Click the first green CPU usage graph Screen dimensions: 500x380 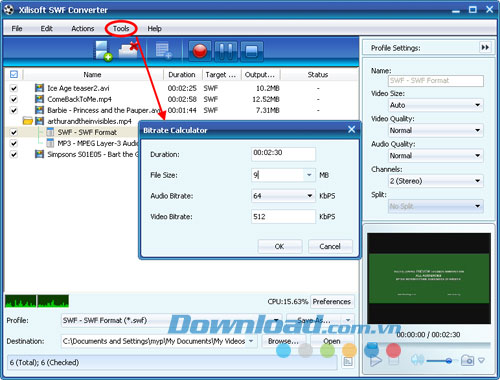[20, 301]
